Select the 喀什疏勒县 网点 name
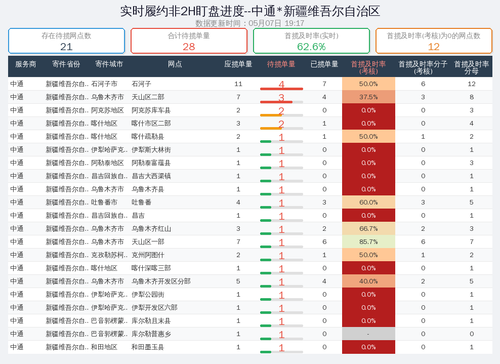Viewport: 500px width, 364px height. 148,136
